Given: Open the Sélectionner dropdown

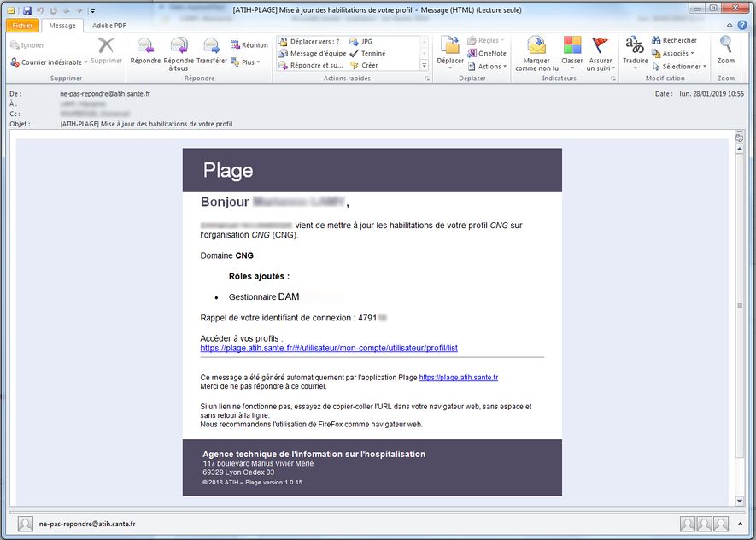Looking at the screenshot, I should tap(679, 67).
